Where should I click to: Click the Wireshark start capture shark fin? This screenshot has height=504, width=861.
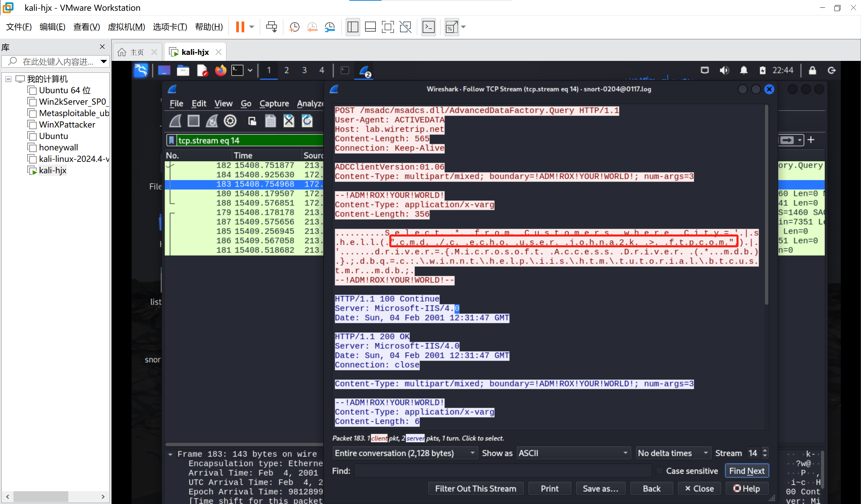click(x=176, y=121)
